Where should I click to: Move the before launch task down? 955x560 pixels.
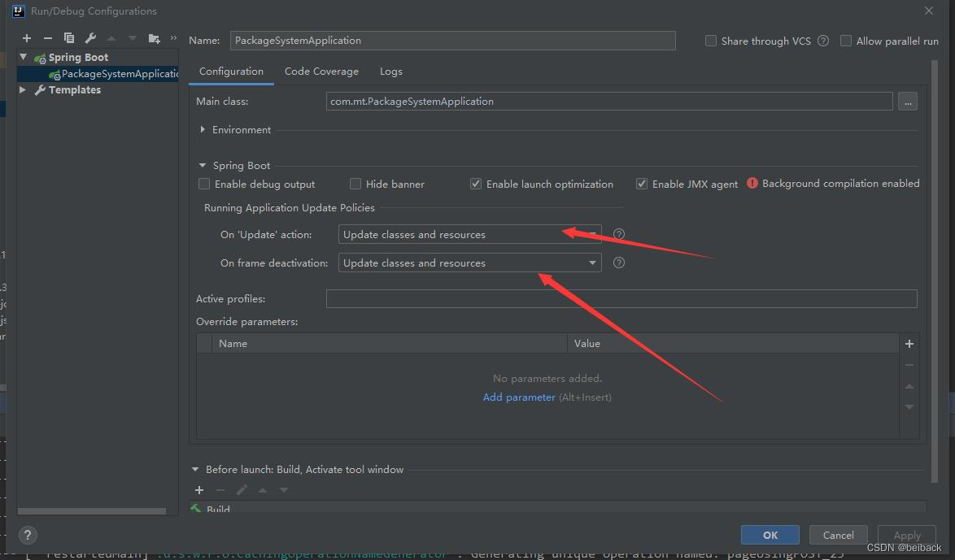pyautogui.click(x=284, y=490)
